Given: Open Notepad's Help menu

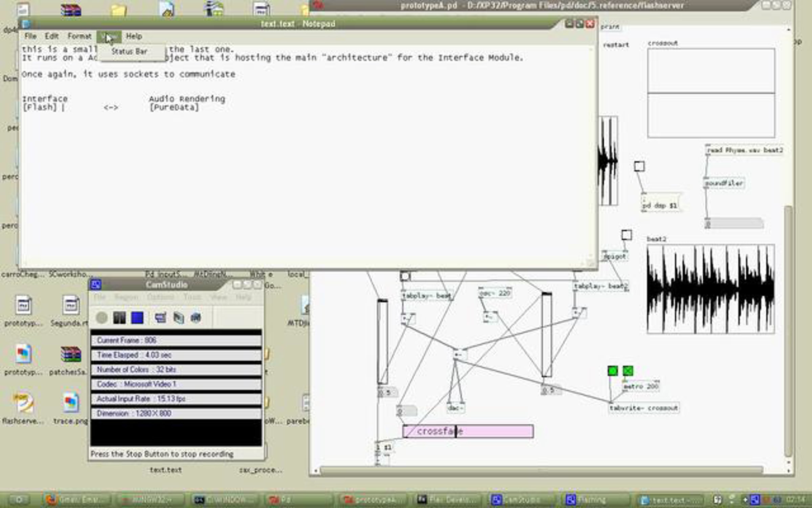Looking at the screenshot, I should pos(134,36).
